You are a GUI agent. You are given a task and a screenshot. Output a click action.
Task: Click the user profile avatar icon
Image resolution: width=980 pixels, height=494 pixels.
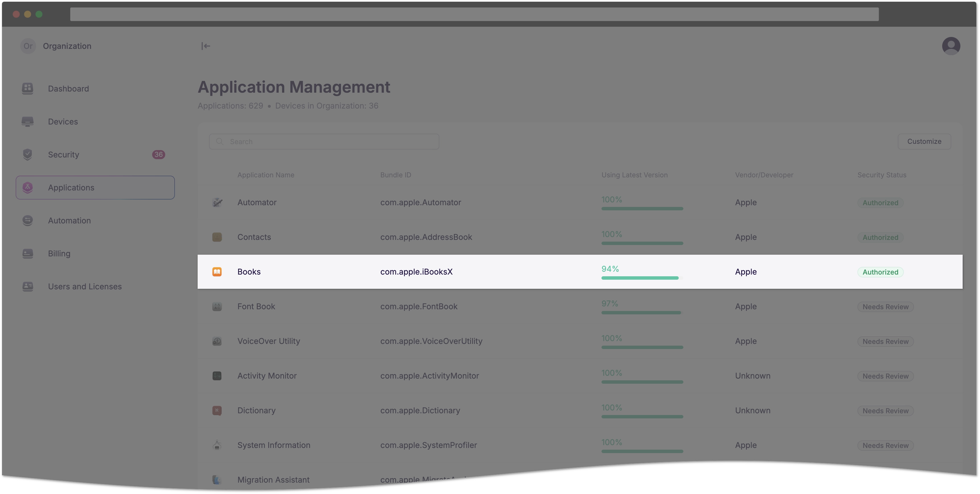tap(951, 45)
